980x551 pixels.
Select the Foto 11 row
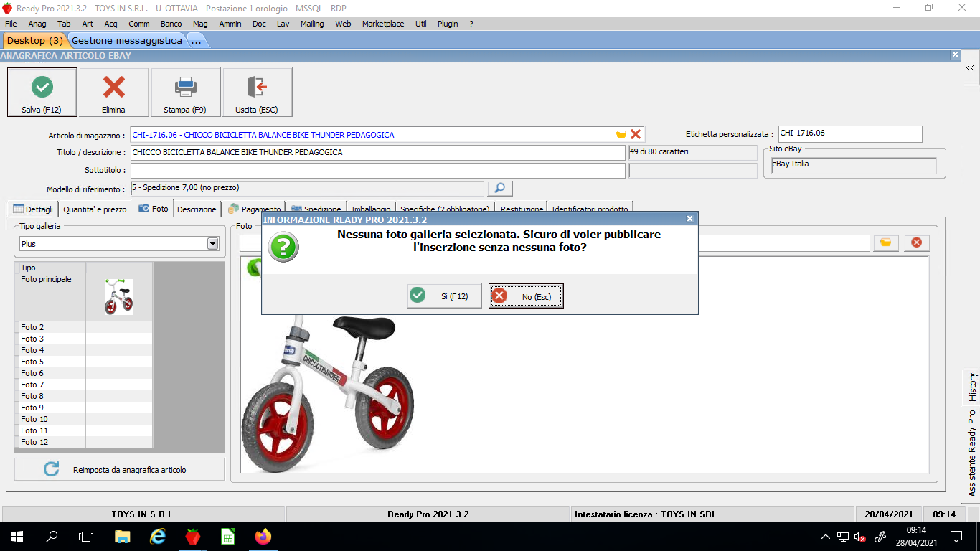[83, 430]
